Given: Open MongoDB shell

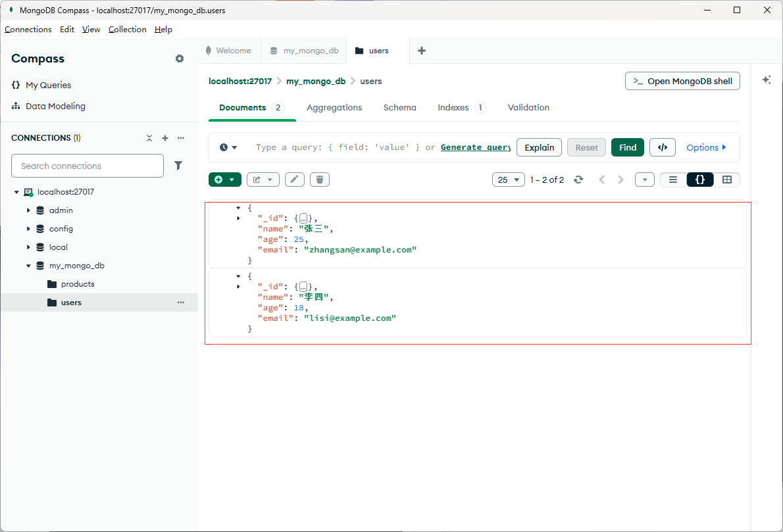Looking at the screenshot, I should (682, 81).
